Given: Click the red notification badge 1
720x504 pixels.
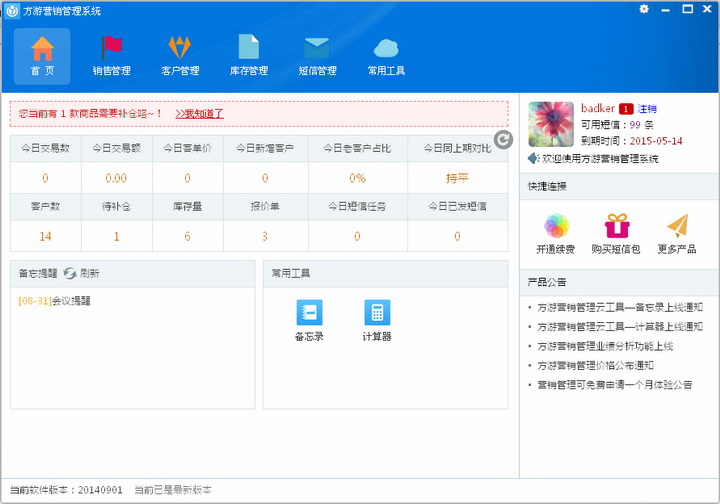Looking at the screenshot, I should (626, 109).
